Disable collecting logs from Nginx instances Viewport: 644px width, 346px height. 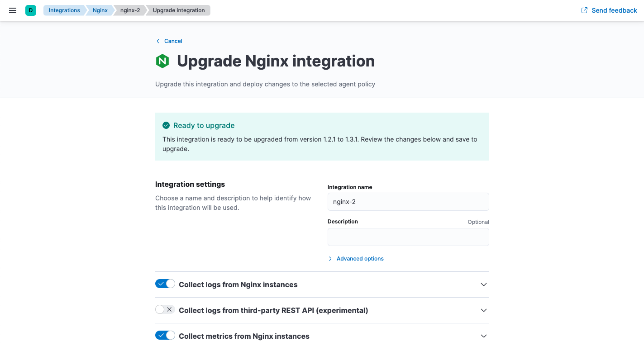coord(165,283)
